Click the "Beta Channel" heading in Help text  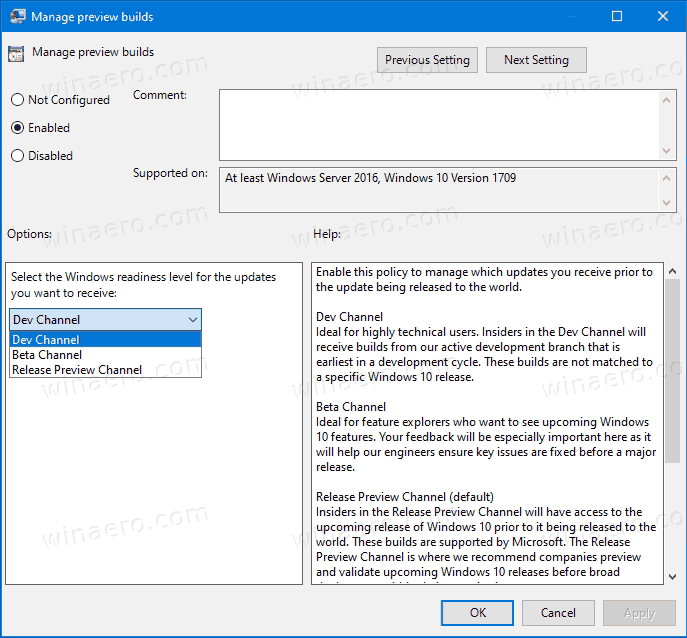pos(351,407)
